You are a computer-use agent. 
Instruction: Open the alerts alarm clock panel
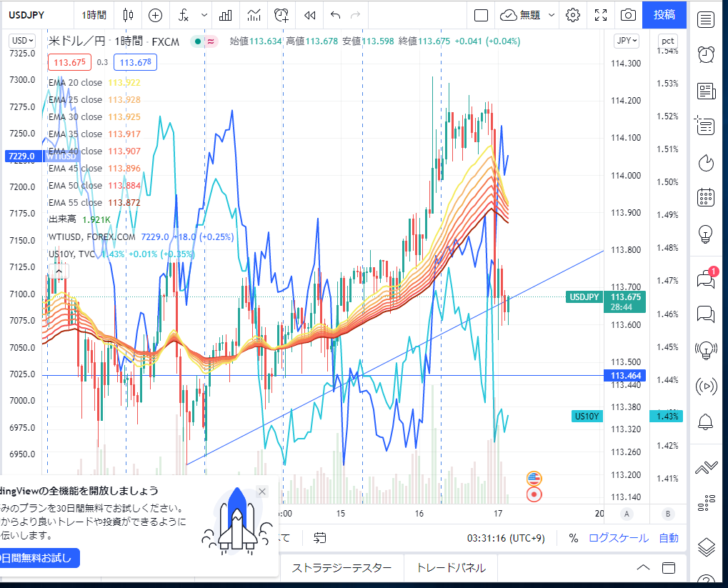pyautogui.click(x=706, y=54)
